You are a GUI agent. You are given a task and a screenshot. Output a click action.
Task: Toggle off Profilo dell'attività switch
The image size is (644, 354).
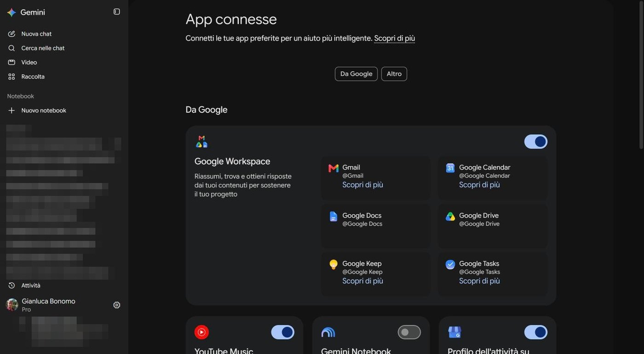[536, 332]
